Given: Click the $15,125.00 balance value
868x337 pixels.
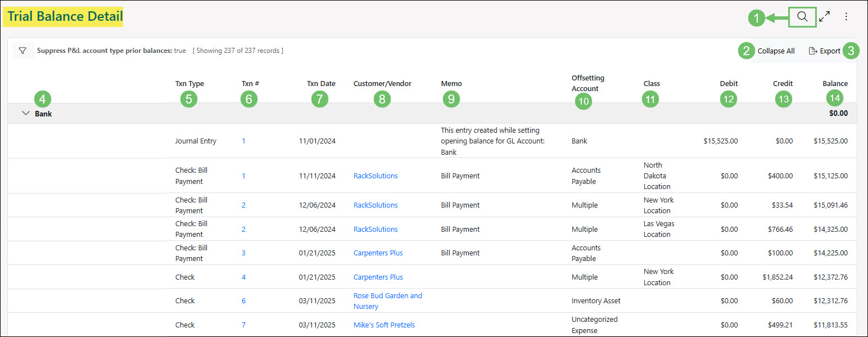Looking at the screenshot, I should tap(831, 176).
